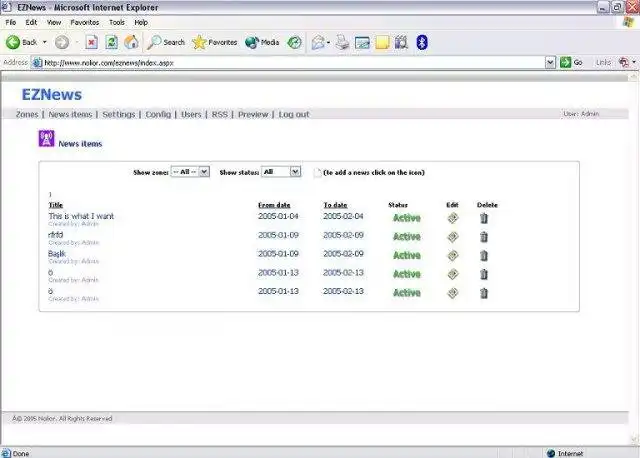
Task: Open the RSS navigation link
Action: click(x=220, y=114)
